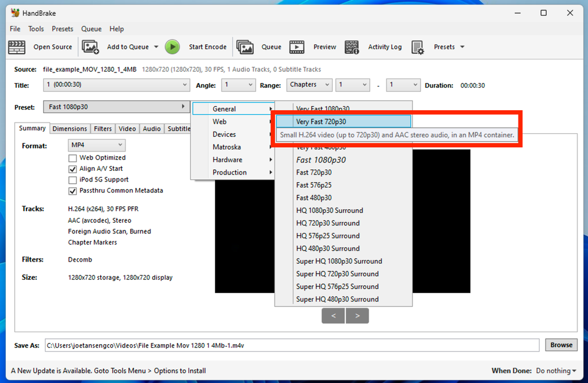Choose the Fast 480p30 preset
Viewport: 588px width, 383px height.
pos(343,198)
